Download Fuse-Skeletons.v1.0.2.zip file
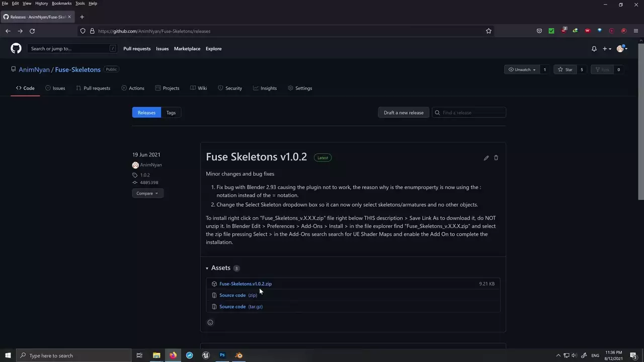 point(245,284)
